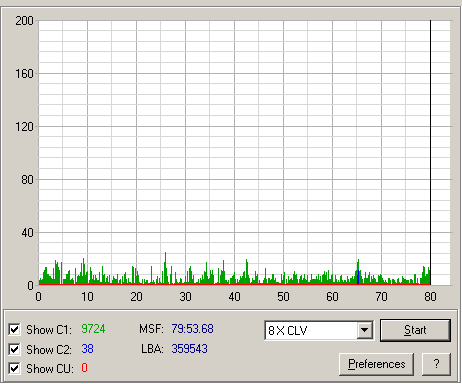
Task: Uncheck the Show C1 checkbox
Action: pyautogui.click(x=14, y=329)
